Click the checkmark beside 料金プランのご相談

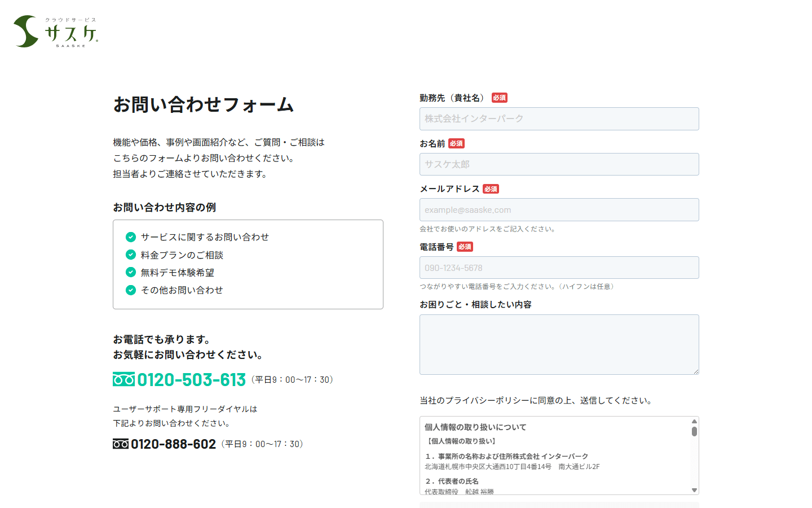[x=130, y=255]
